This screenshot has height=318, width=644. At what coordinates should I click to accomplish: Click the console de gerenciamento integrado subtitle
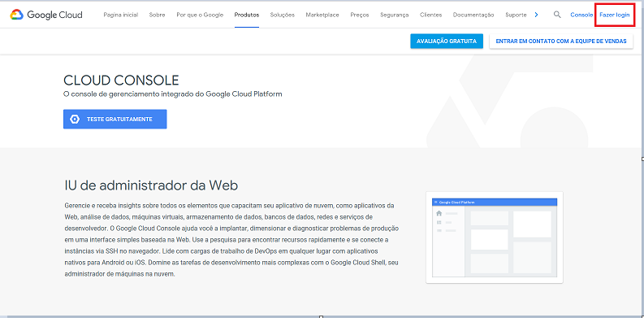tap(173, 94)
